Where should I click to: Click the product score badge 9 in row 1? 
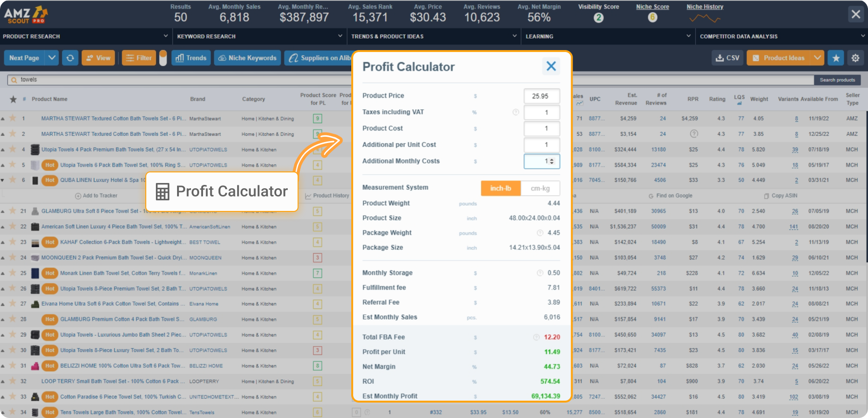point(318,118)
